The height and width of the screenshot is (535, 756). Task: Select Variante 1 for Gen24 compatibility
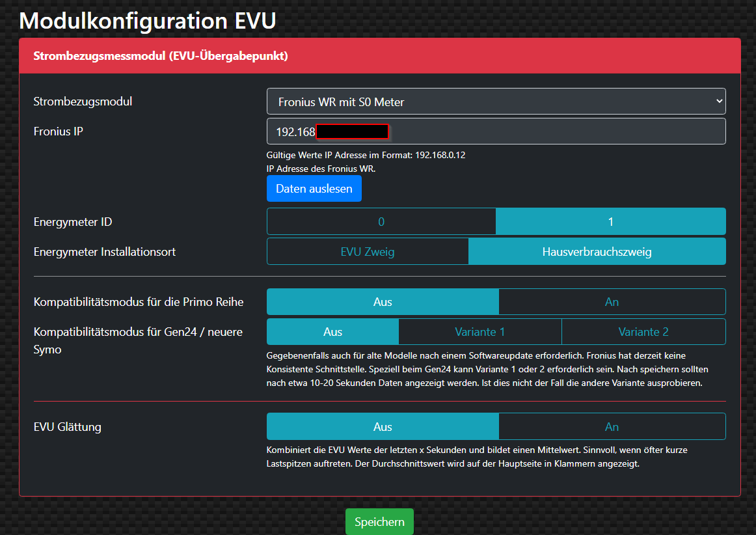(x=479, y=332)
